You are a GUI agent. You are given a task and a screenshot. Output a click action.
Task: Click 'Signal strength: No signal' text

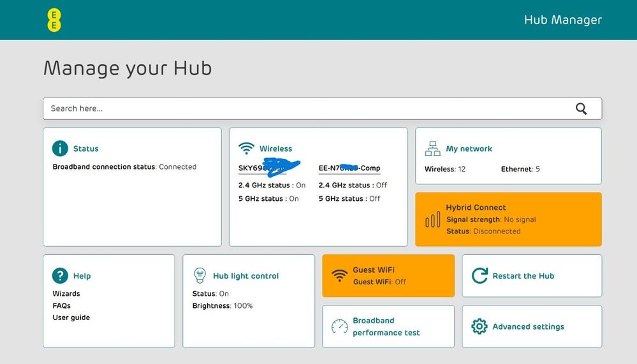[x=491, y=219]
